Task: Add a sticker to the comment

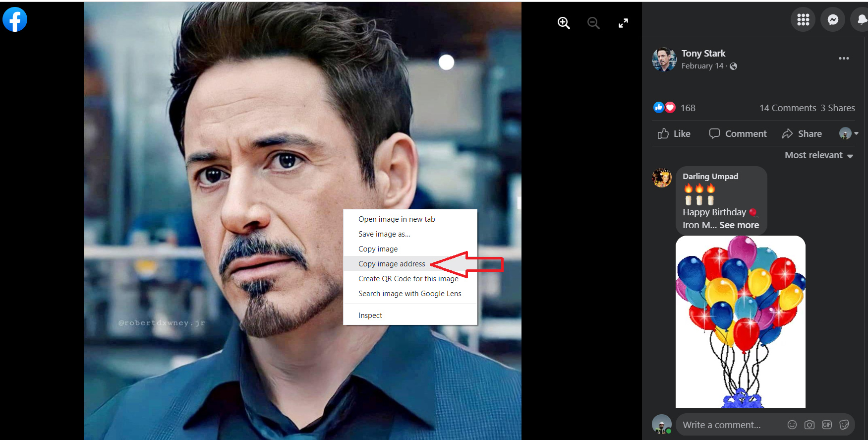Action: pos(844,425)
